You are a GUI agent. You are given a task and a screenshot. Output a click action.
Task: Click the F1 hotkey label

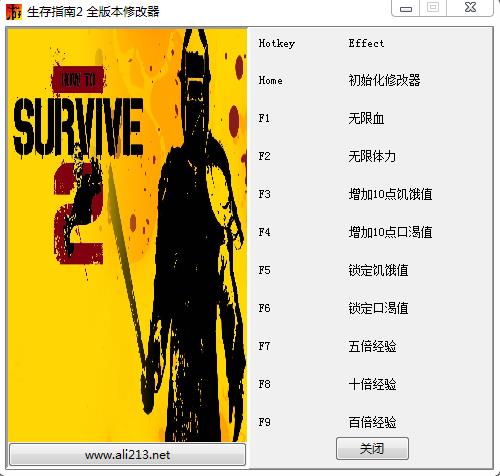(x=264, y=118)
